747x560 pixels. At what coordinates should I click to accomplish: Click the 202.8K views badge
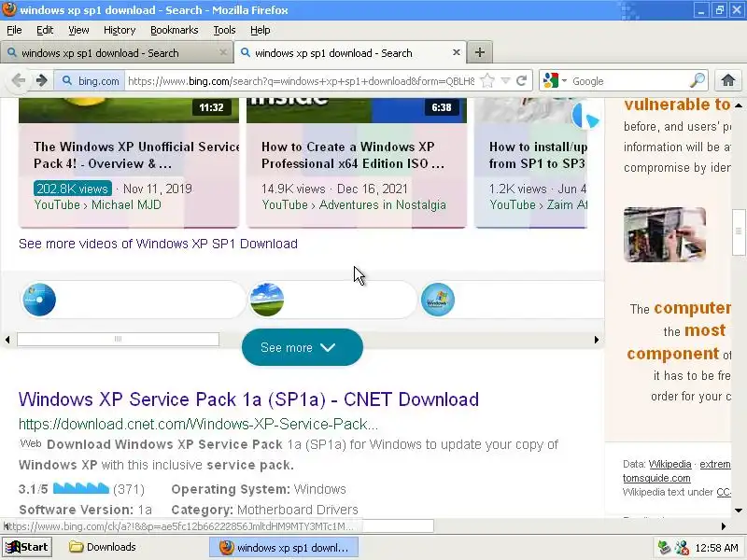click(x=73, y=189)
